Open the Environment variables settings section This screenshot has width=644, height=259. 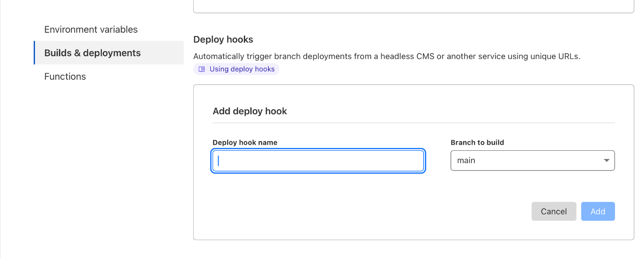91,29
